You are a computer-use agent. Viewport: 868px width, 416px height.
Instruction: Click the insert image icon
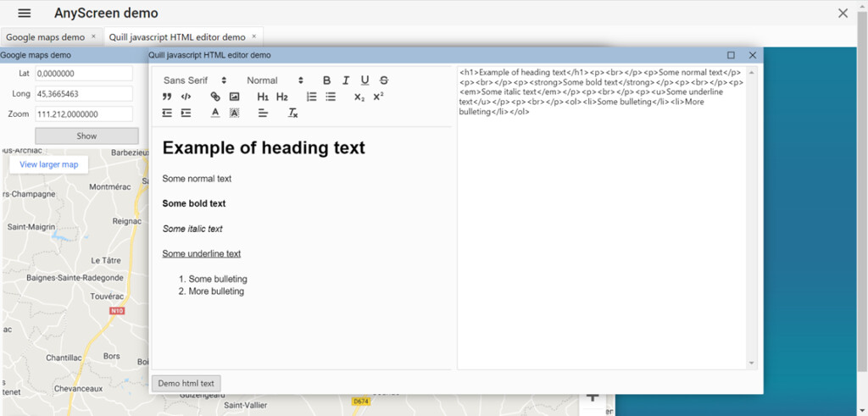coord(234,97)
